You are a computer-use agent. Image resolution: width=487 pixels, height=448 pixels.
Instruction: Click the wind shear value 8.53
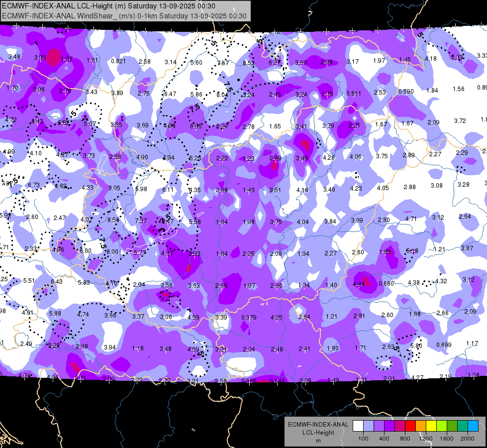(248, 63)
